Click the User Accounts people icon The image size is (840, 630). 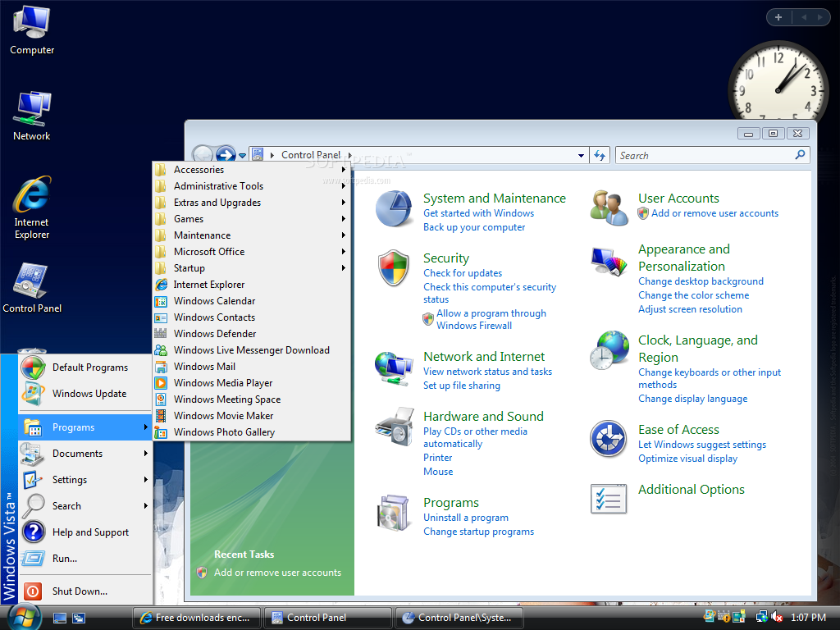point(609,208)
